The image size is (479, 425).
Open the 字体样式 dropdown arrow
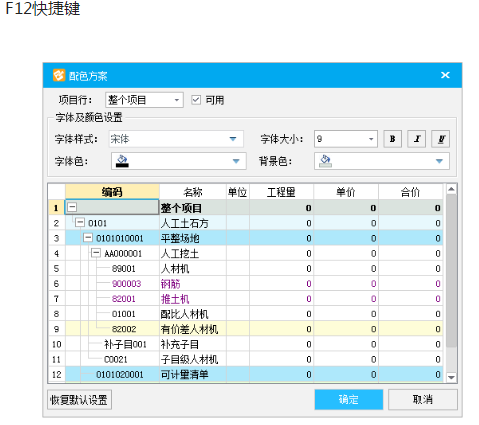(x=233, y=139)
